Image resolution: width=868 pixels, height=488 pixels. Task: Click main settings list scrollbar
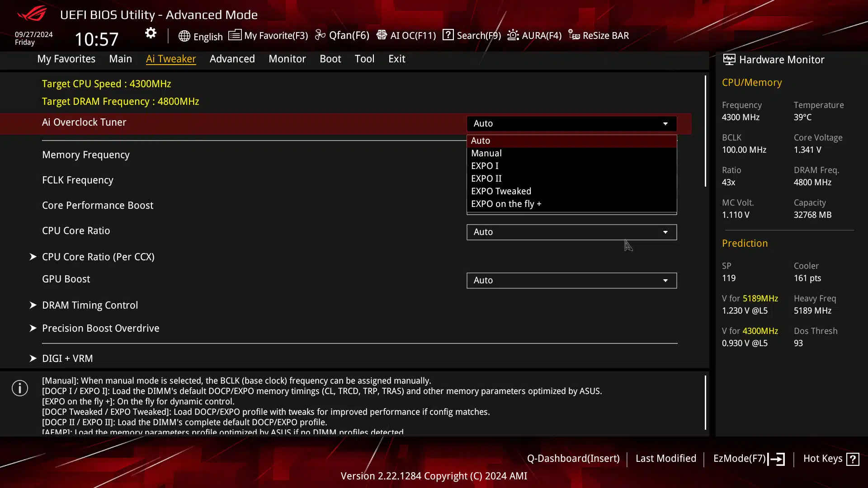coord(705,131)
